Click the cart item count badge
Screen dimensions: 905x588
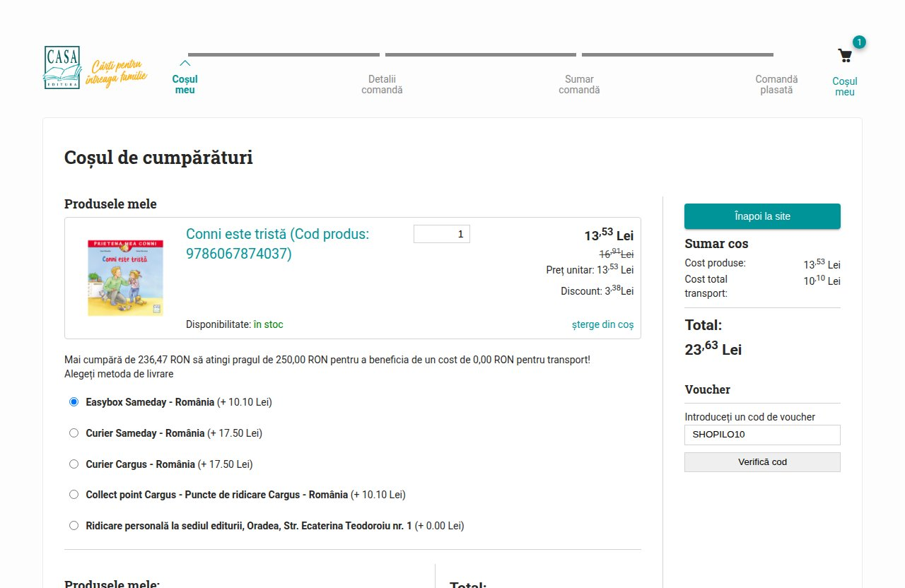[859, 42]
